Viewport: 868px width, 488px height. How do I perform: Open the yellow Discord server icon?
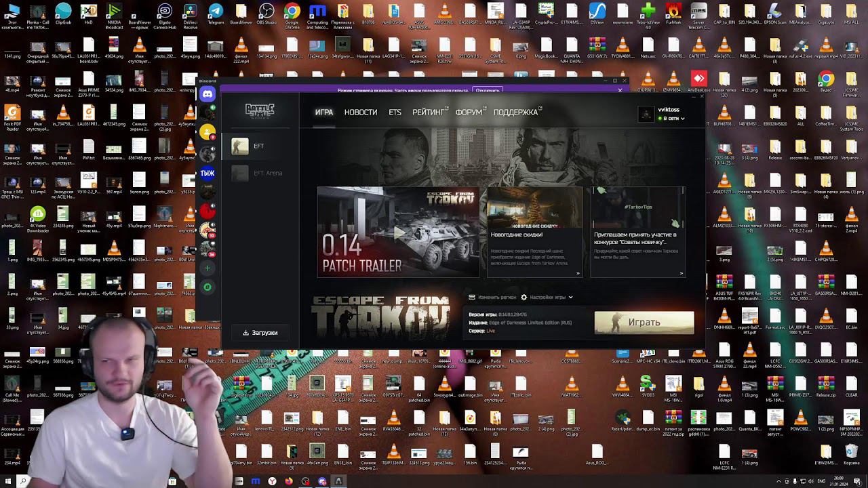[x=208, y=131]
